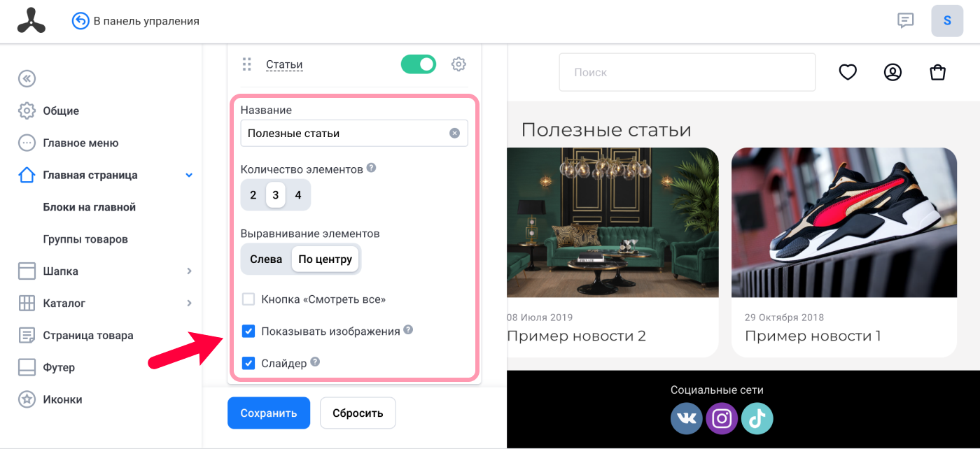Open the Главное меню section
The image size is (980, 449).
click(x=80, y=143)
